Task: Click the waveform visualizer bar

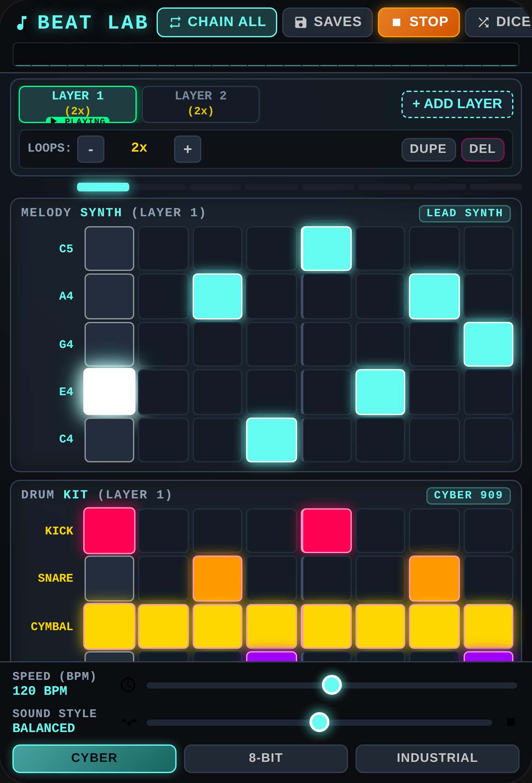Action: point(266,54)
